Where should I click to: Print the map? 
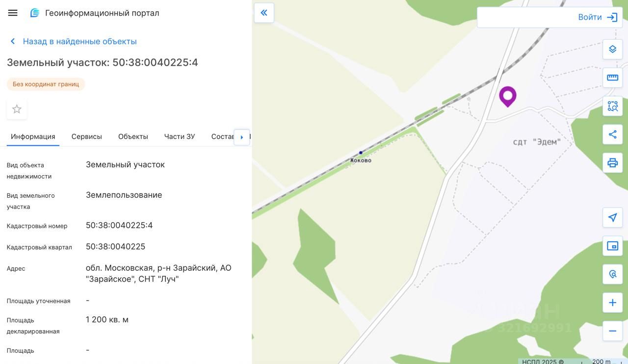tap(612, 163)
